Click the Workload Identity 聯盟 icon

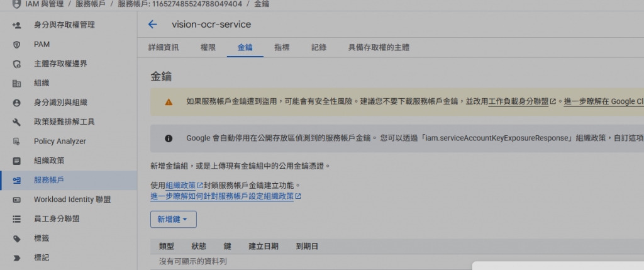(x=17, y=200)
